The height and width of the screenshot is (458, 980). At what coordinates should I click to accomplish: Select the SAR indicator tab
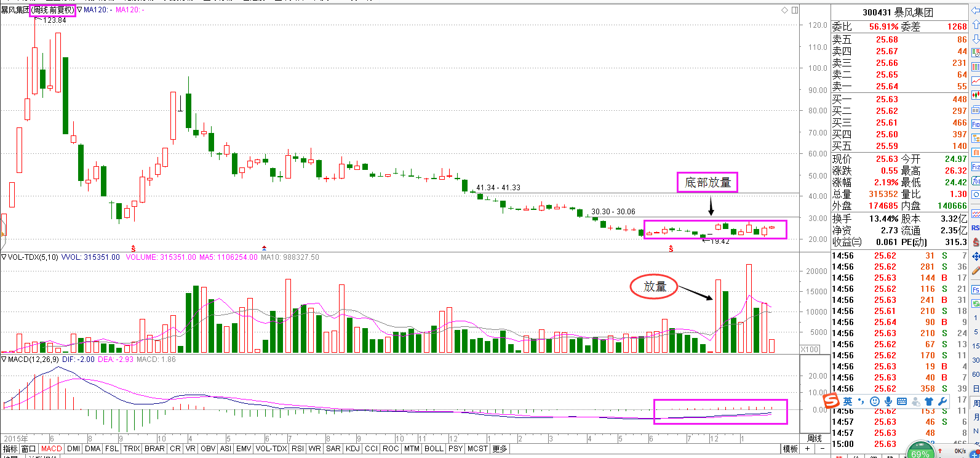(x=333, y=449)
